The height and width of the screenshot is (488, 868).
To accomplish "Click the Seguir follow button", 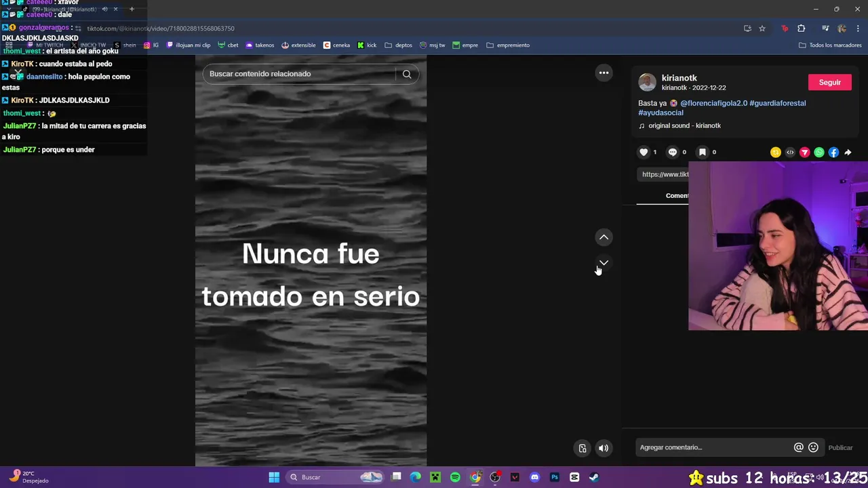I will (829, 83).
